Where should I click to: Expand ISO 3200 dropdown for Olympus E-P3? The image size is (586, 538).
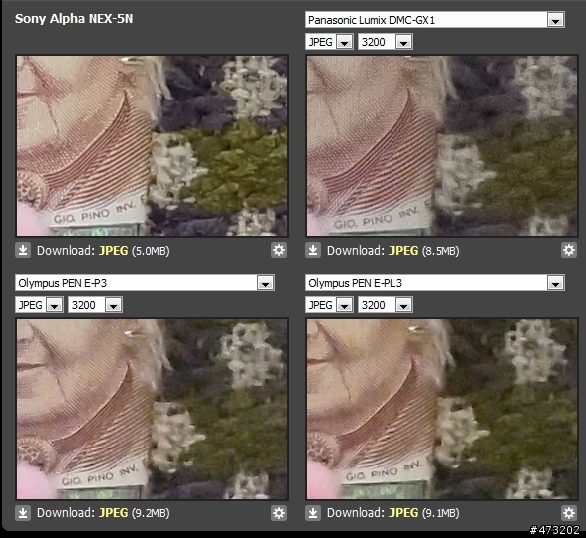[x=95, y=305]
